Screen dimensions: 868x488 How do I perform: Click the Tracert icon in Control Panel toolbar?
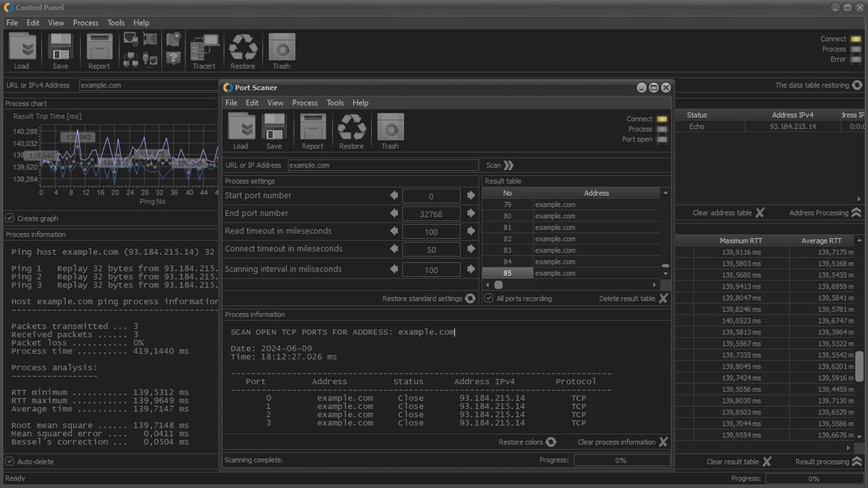[x=204, y=51]
